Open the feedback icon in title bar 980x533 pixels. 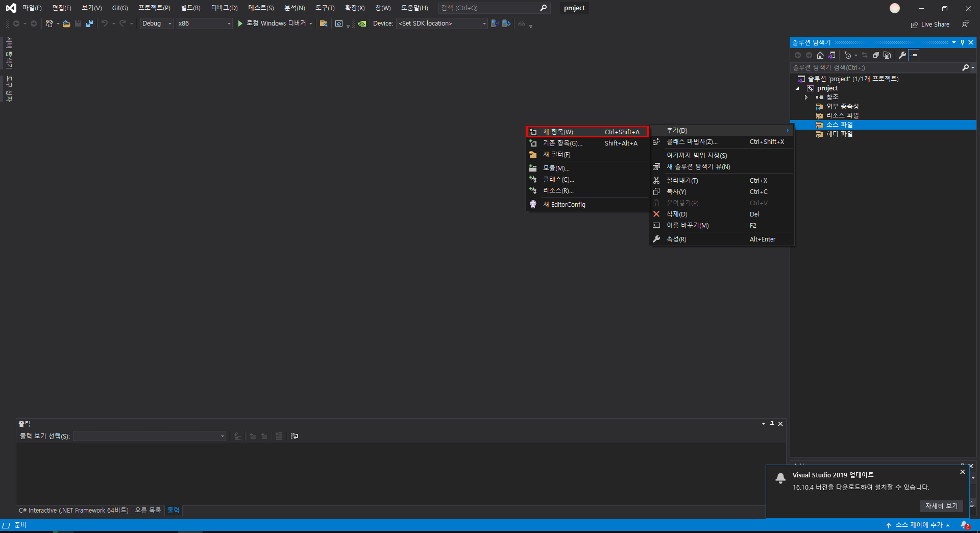(965, 24)
